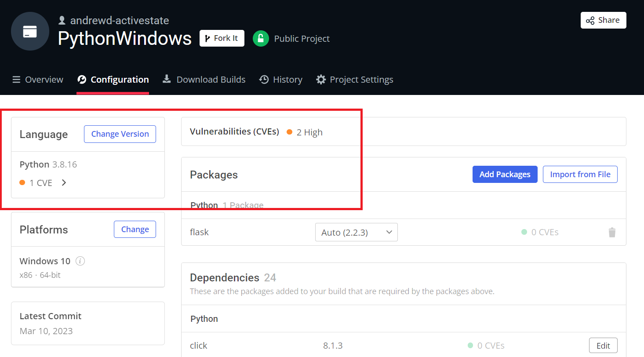Open the Download Builds tab

[204, 80]
